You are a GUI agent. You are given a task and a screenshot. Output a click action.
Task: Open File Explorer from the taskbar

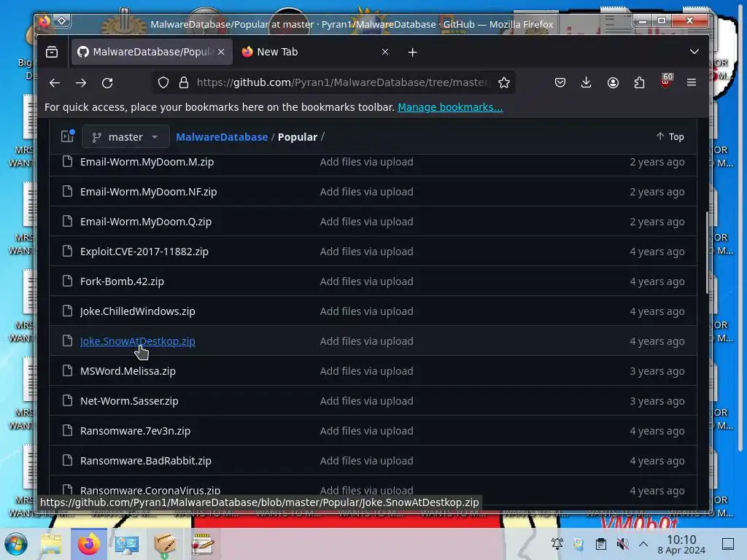click(51, 544)
